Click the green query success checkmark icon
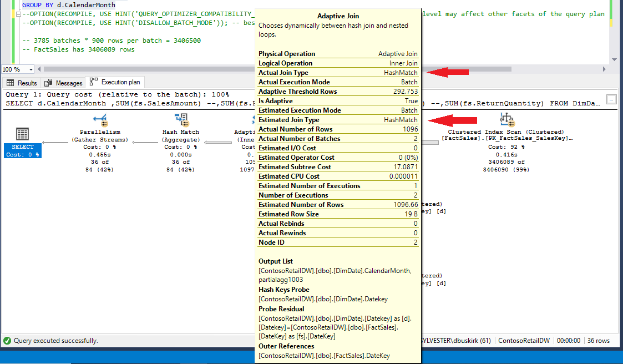Screen dimensions: 623x364 [x=7, y=341]
